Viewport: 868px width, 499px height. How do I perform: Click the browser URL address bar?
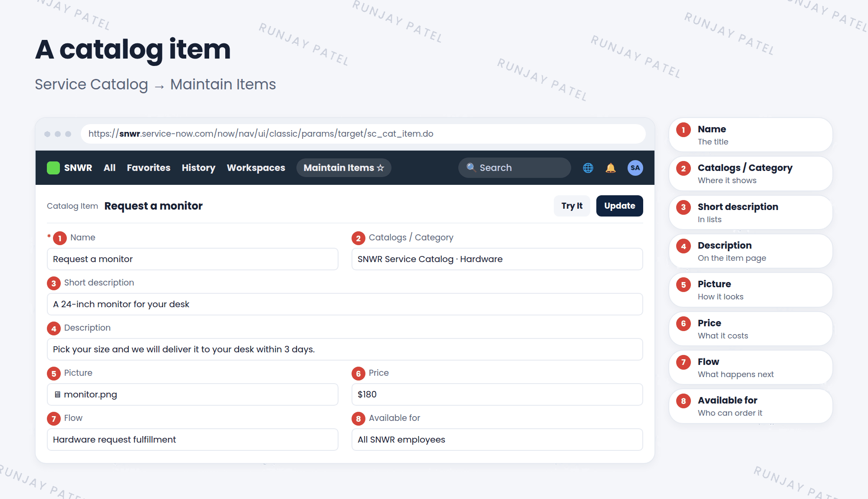pos(363,134)
